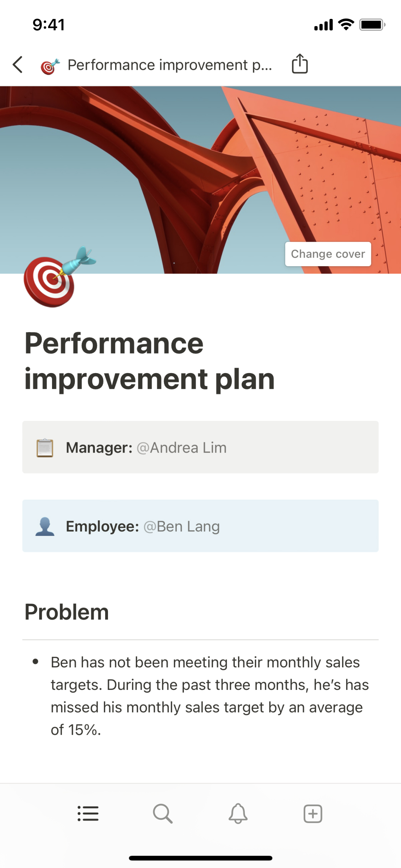This screenshot has width=401, height=868.
Task: Click the Performance improvement plan title
Action: coord(150,361)
